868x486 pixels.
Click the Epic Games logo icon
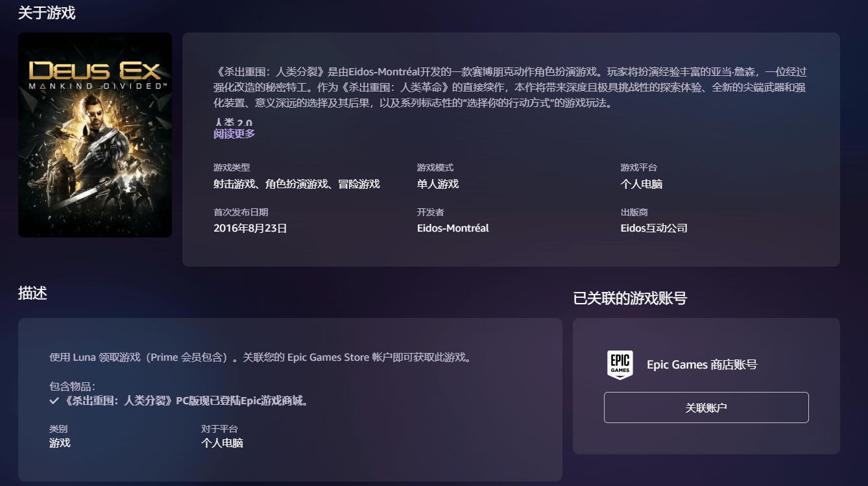click(620, 365)
